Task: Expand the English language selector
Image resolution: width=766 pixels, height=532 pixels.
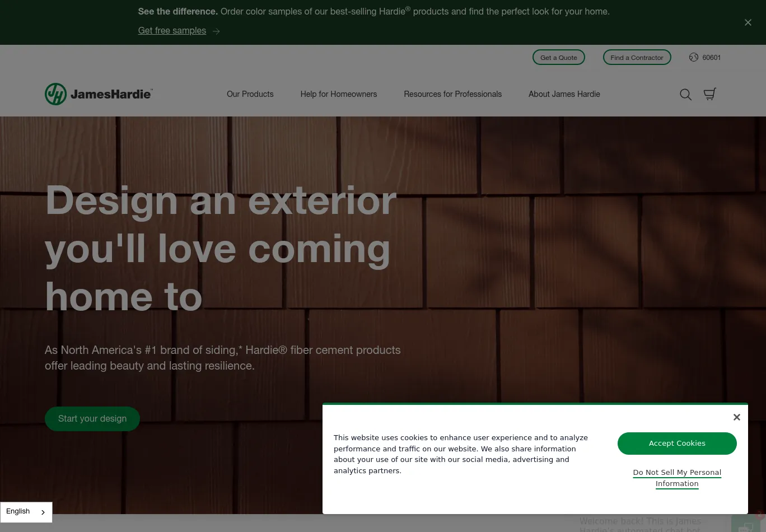Action: click(26, 512)
